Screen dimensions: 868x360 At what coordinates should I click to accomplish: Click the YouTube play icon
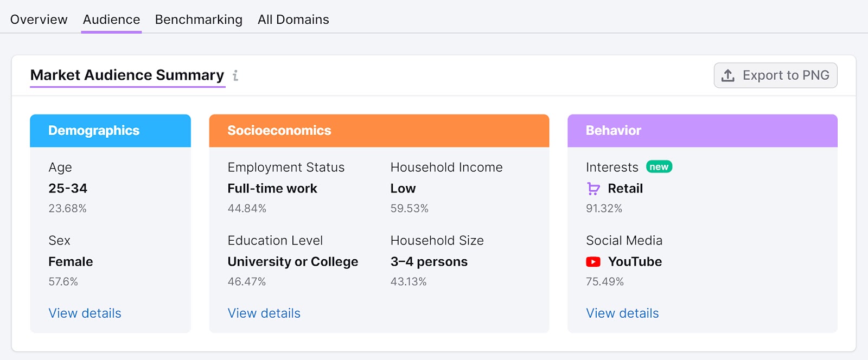click(593, 262)
